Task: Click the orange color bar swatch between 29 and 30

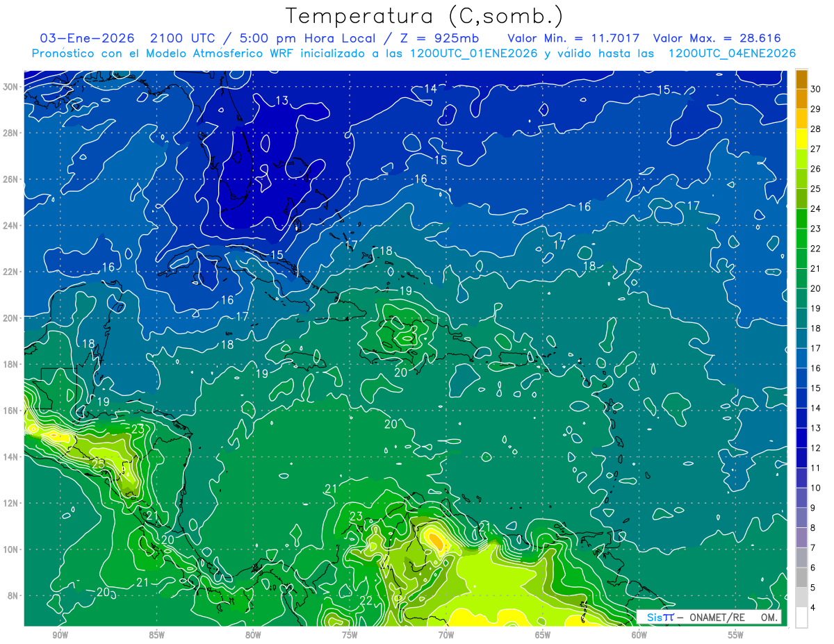Action: [801, 99]
